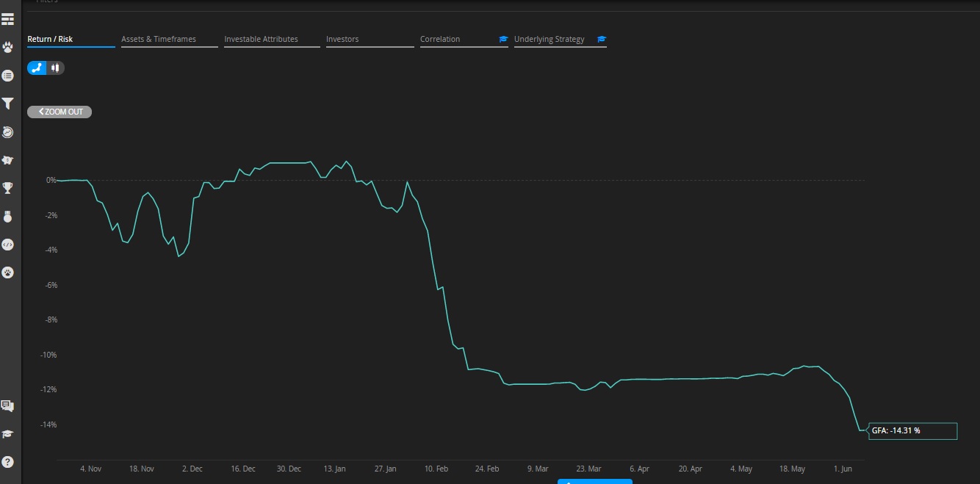Click the 24. Feb date label
The height and width of the screenshot is (484, 980).
click(x=487, y=469)
